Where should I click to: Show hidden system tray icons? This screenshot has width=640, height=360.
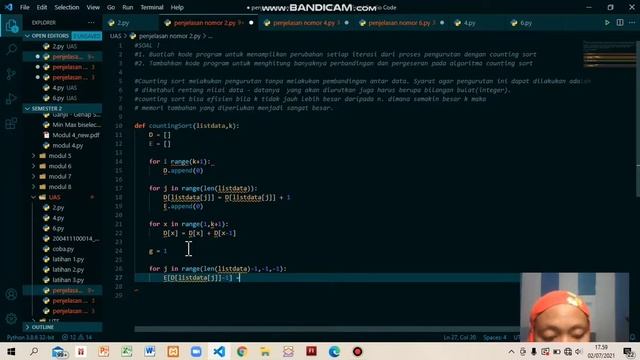[511, 351]
